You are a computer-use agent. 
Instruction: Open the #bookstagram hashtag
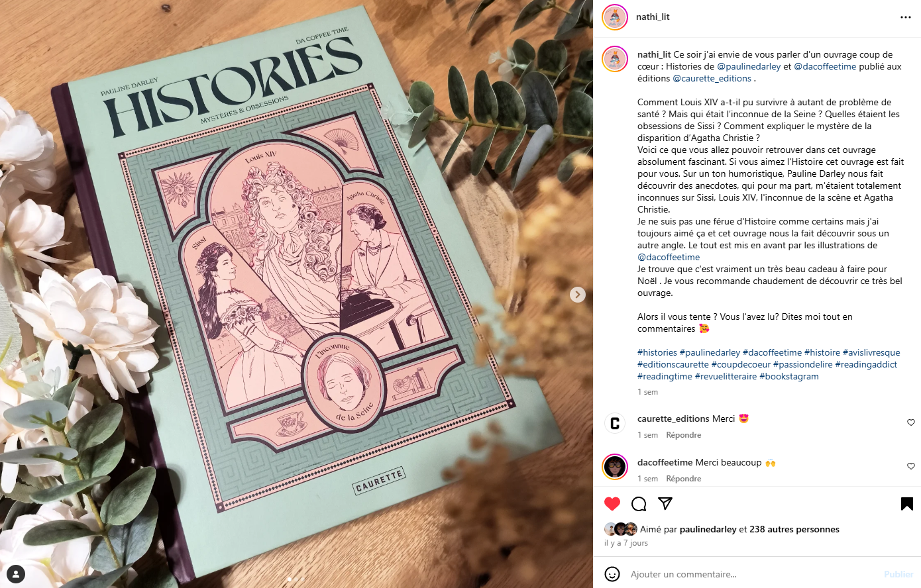tap(789, 376)
